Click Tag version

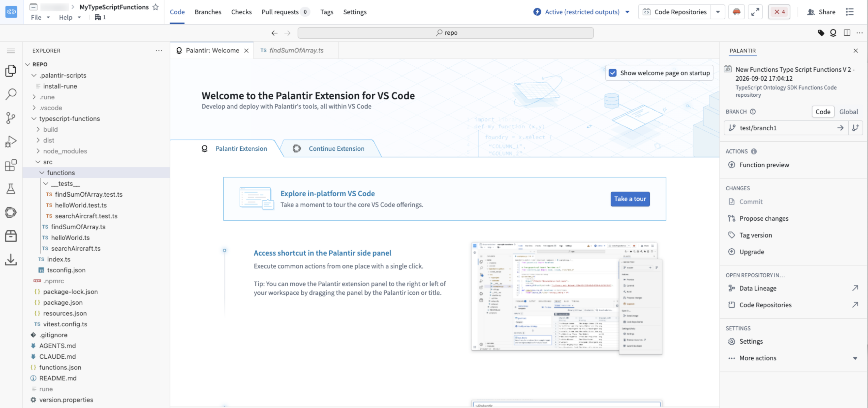pos(755,235)
